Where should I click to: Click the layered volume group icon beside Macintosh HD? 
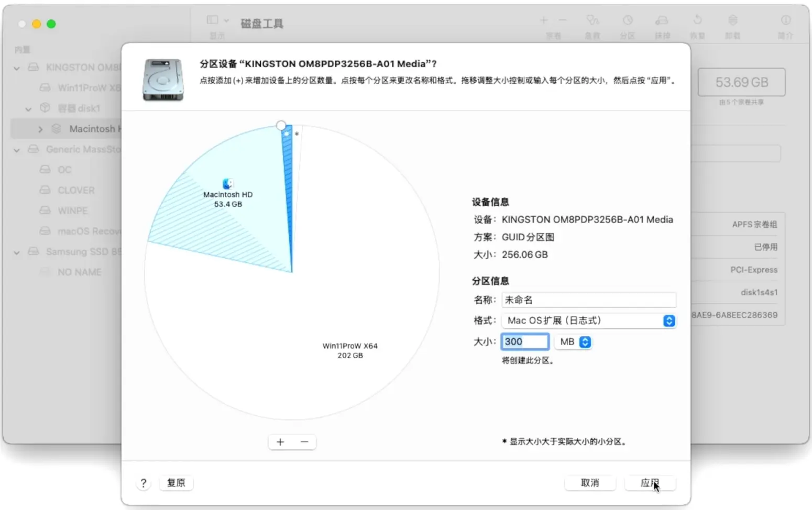click(x=57, y=128)
